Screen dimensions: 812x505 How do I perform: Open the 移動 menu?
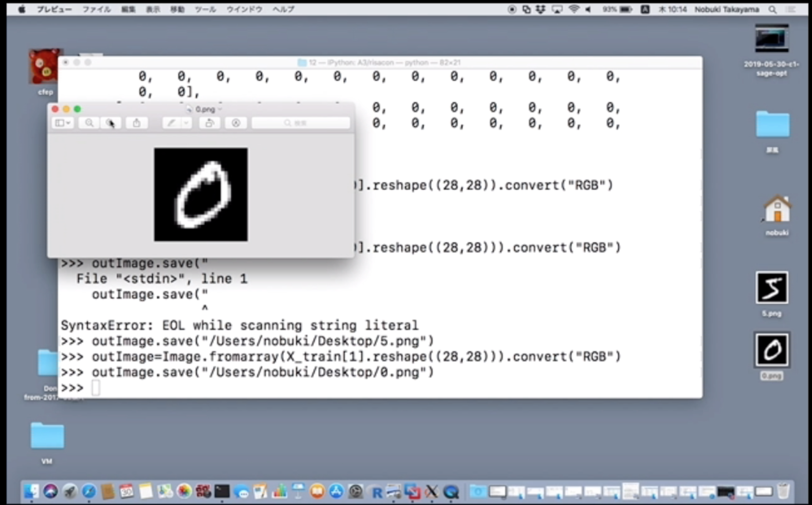(x=177, y=10)
